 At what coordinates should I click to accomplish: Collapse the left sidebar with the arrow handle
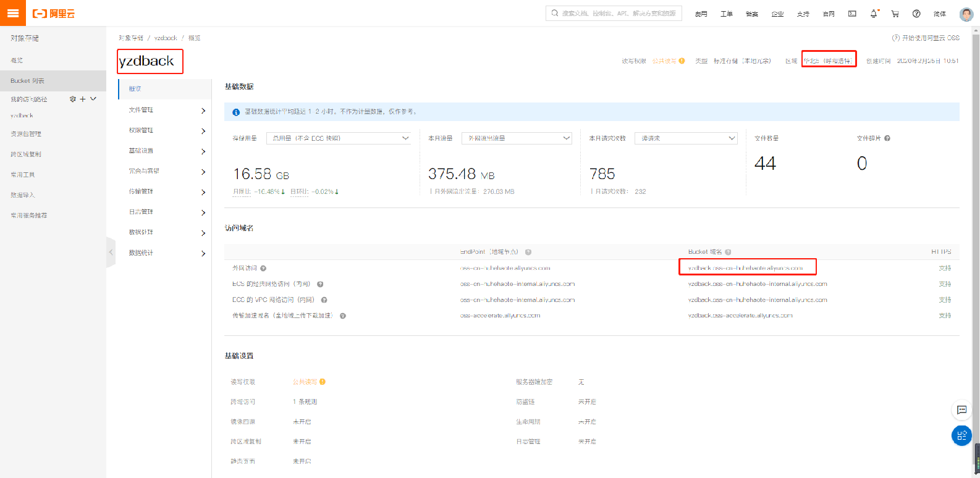(x=111, y=252)
